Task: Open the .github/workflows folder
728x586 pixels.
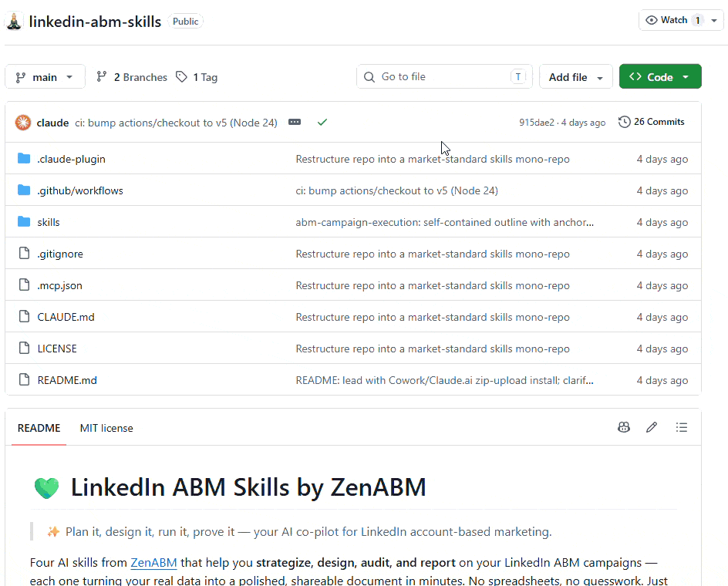Action: pyautogui.click(x=80, y=190)
